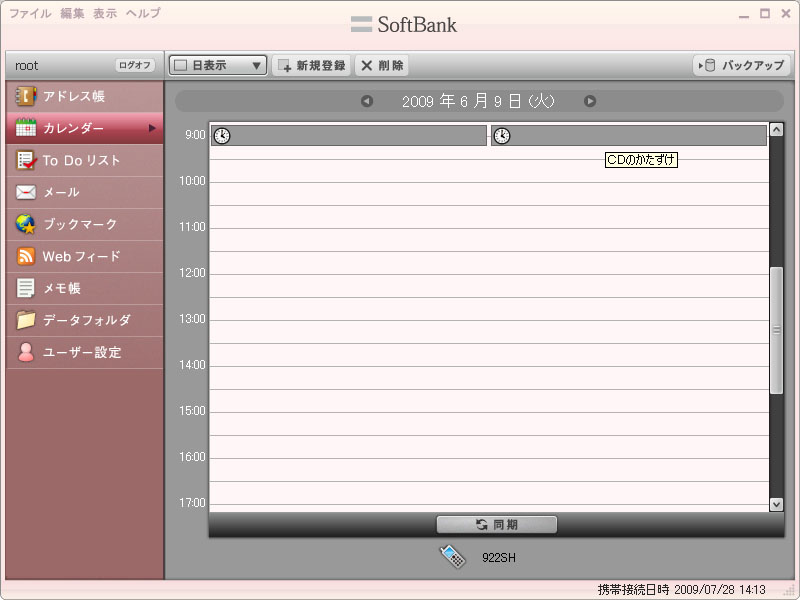This screenshot has height=600, width=800.
Task: Advance to next day with right arrow
Action: [x=590, y=101]
